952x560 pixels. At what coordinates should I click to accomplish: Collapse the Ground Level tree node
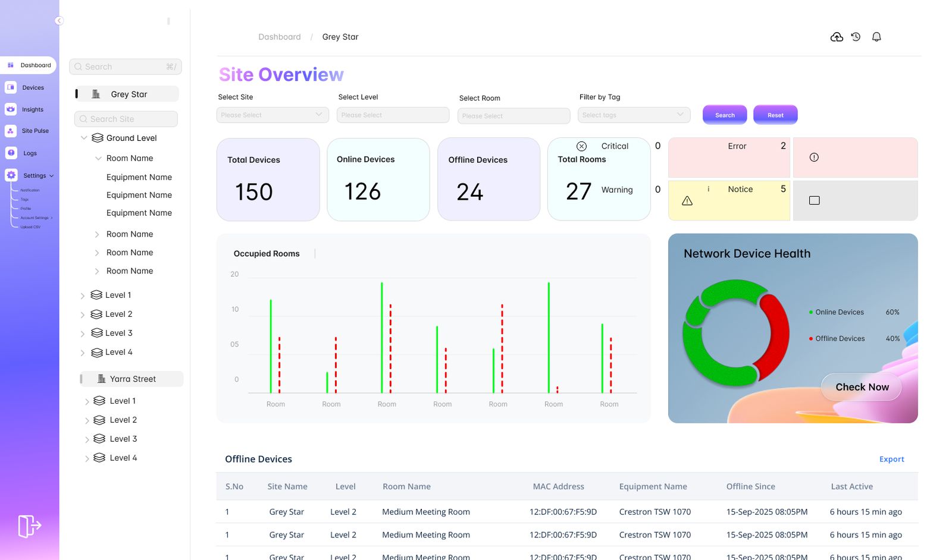coord(84,138)
